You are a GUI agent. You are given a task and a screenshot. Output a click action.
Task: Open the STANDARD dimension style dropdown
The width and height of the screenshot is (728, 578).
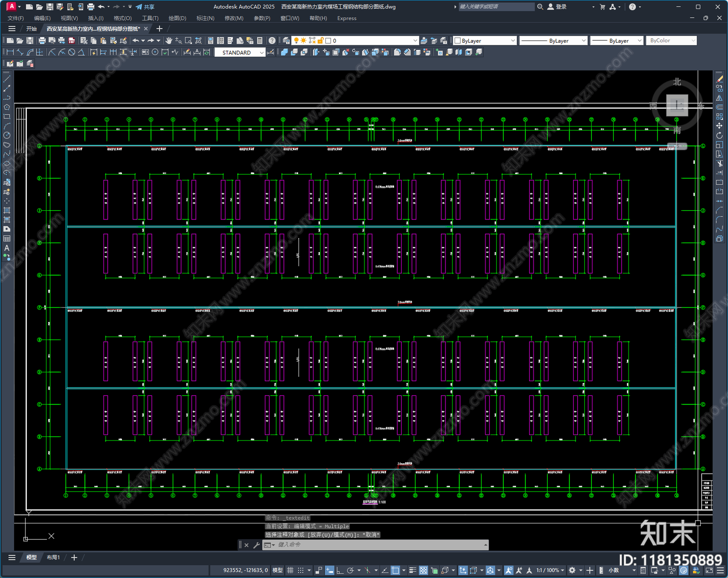pyautogui.click(x=262, y=53)
